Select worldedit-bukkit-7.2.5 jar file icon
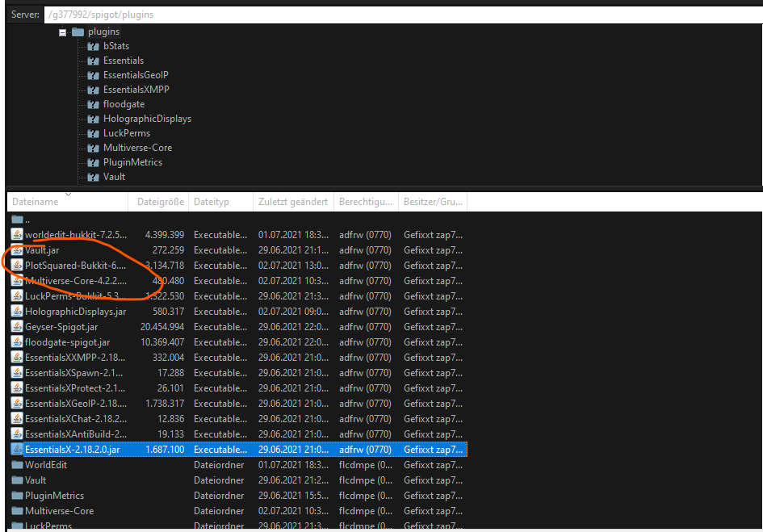 click(x=17, y=235)
